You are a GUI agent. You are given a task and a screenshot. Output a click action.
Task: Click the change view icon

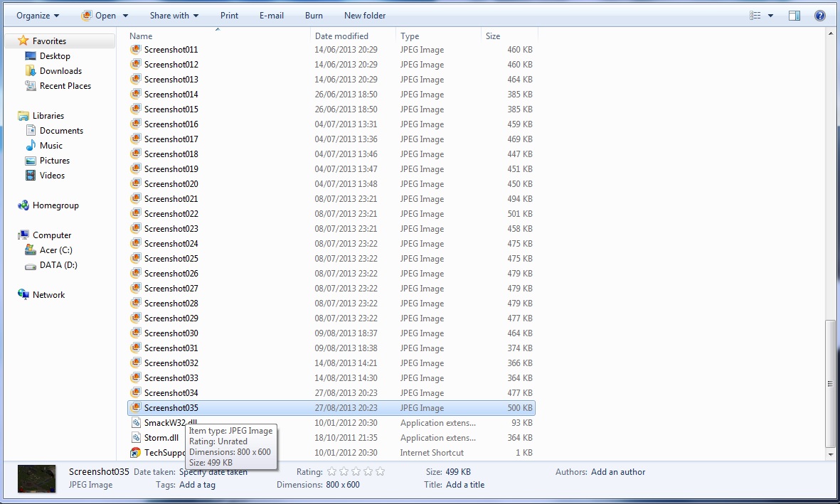(755, 16)
